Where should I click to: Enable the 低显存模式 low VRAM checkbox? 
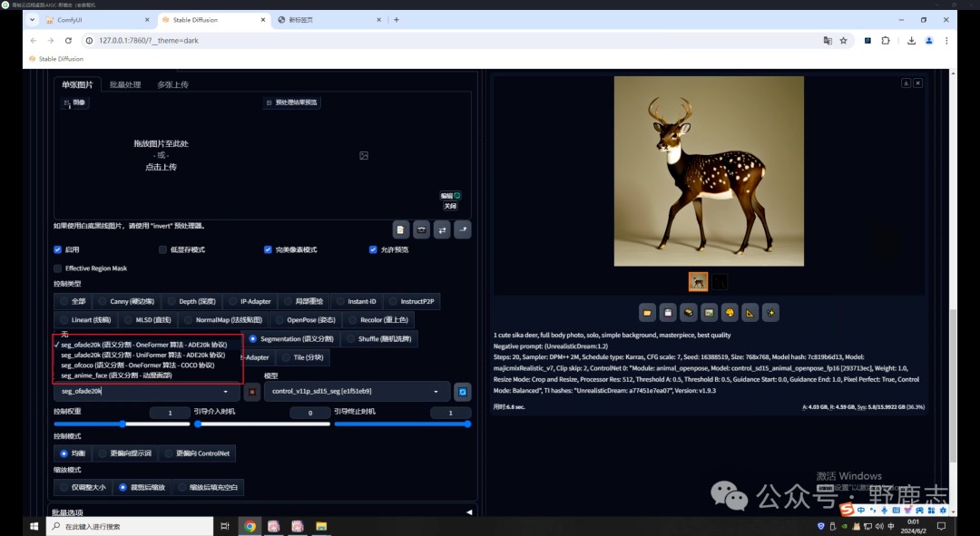pos(162,250)
